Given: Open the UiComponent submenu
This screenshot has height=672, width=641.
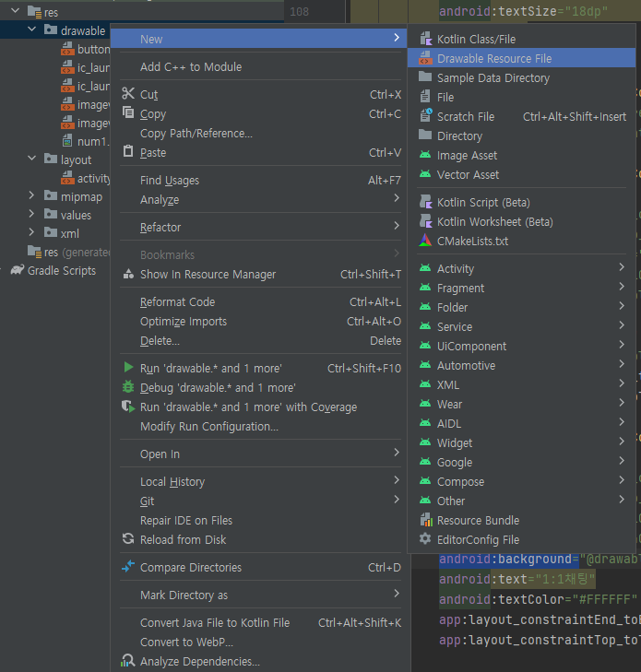Looking at the screenshot, I should 521,346.
